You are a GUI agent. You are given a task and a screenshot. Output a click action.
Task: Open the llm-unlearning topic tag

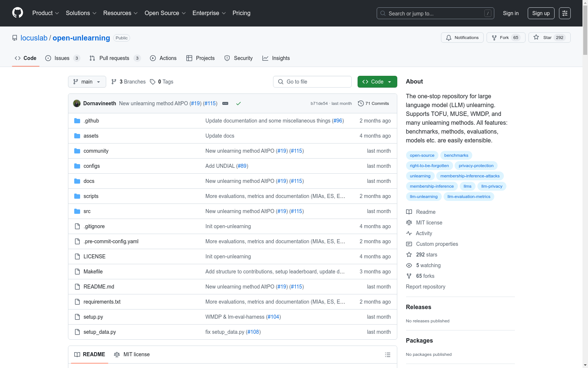click(424, 197)
